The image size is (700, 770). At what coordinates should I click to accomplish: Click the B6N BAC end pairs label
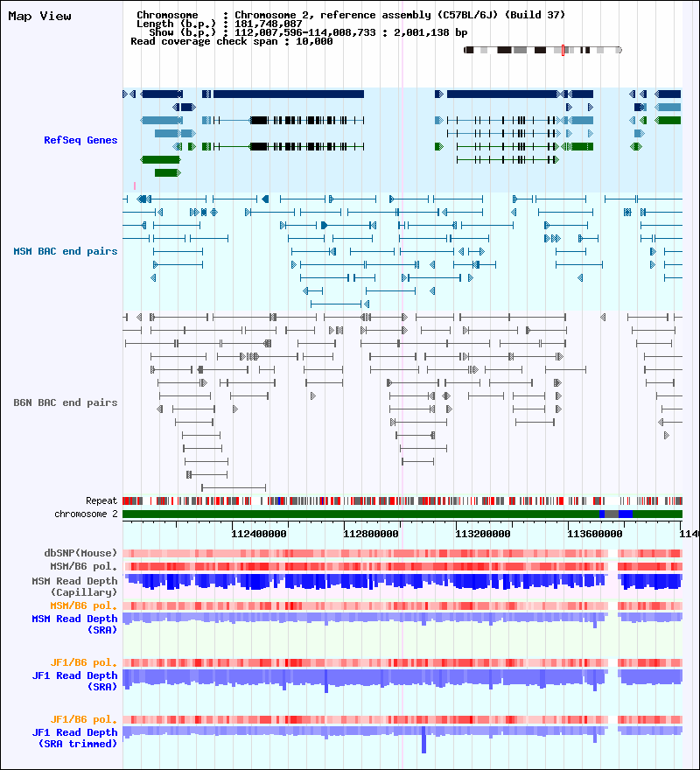point(66,402)
